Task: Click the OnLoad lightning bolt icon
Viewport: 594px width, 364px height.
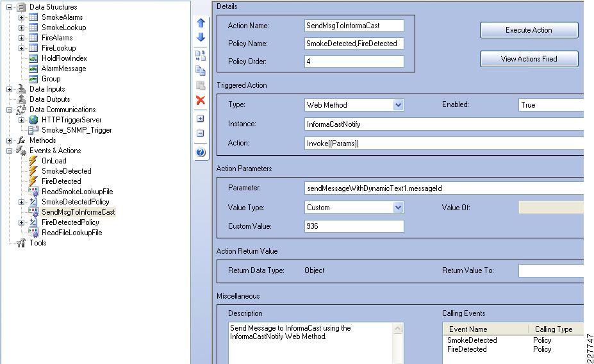Action: click(x=33, y=161)
